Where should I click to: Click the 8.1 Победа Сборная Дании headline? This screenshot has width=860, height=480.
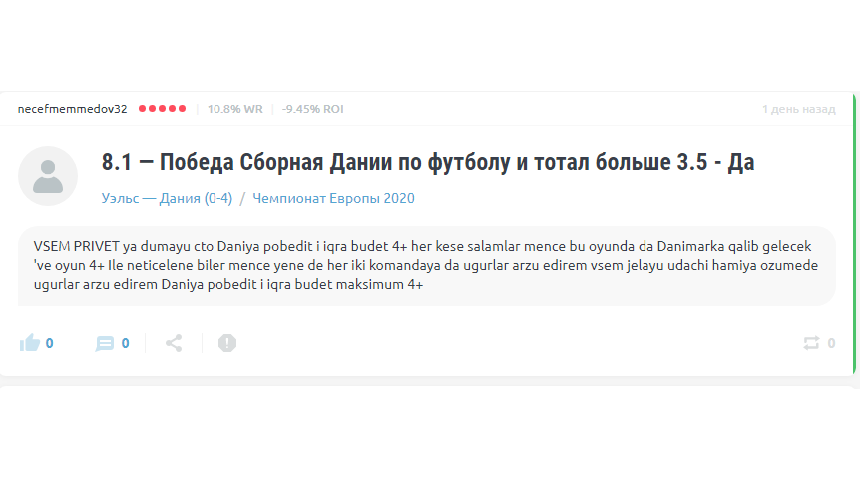pos(428,162)
